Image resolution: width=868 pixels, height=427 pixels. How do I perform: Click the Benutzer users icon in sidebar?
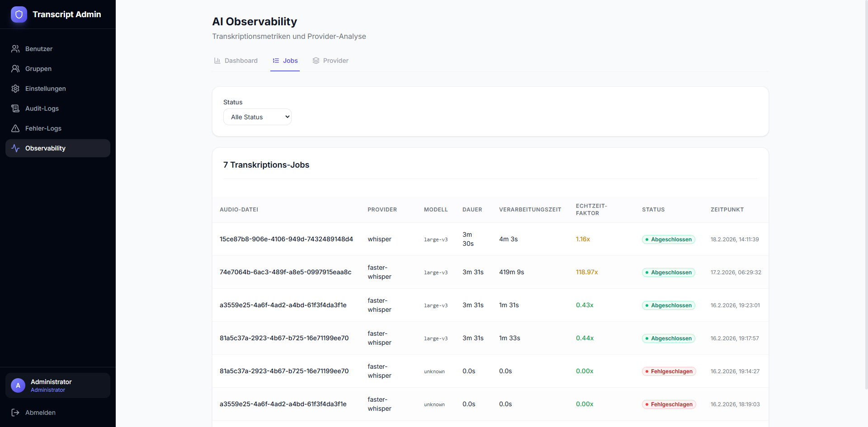[15, 49]
